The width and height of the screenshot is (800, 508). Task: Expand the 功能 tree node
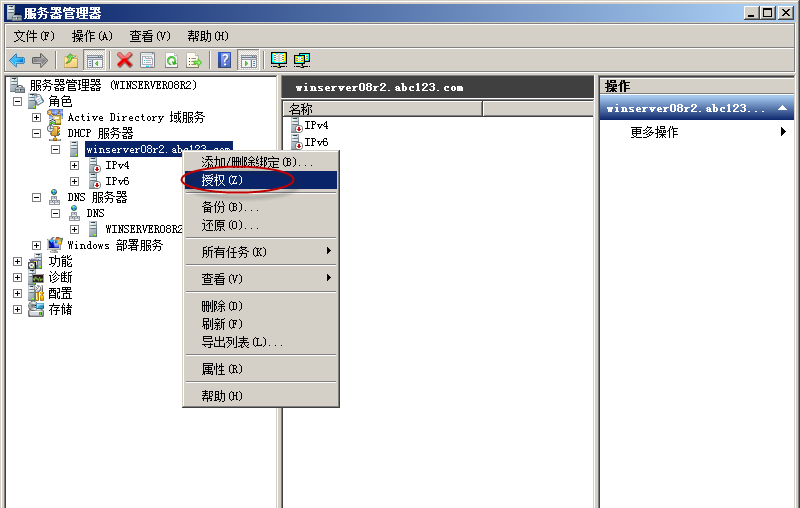point(18,261)
